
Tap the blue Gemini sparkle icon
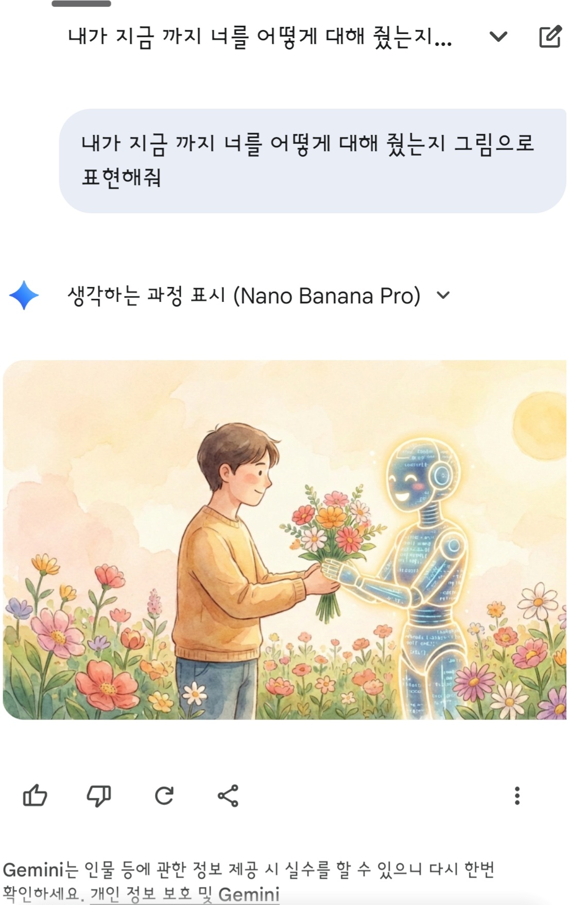tap(24, 296)
